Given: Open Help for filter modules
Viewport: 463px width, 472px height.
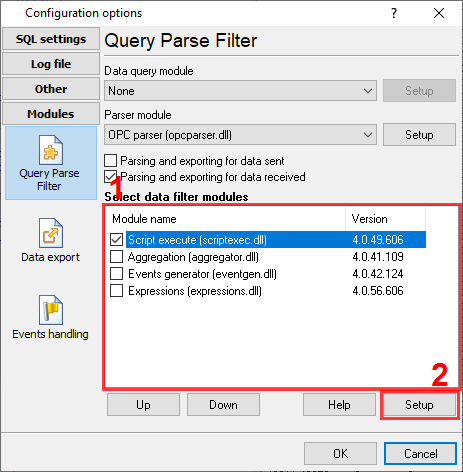Looking at the screenshot, I should click(339, 405).
